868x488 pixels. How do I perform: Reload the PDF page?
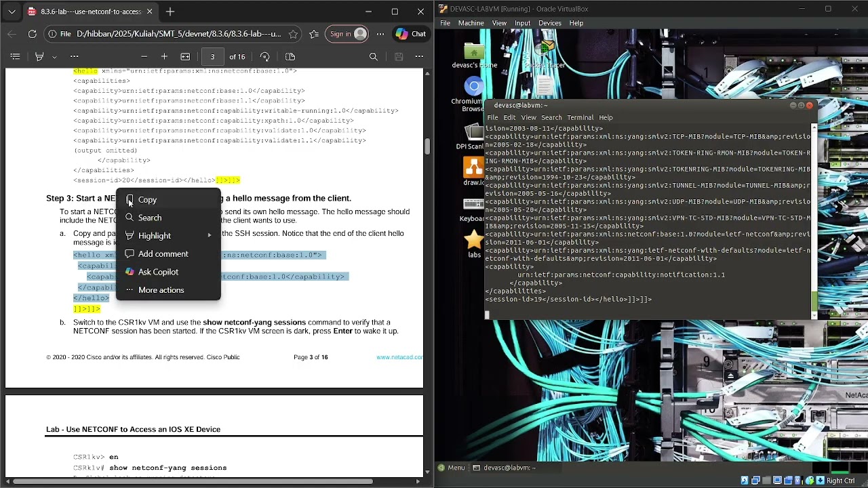[32, 34]
